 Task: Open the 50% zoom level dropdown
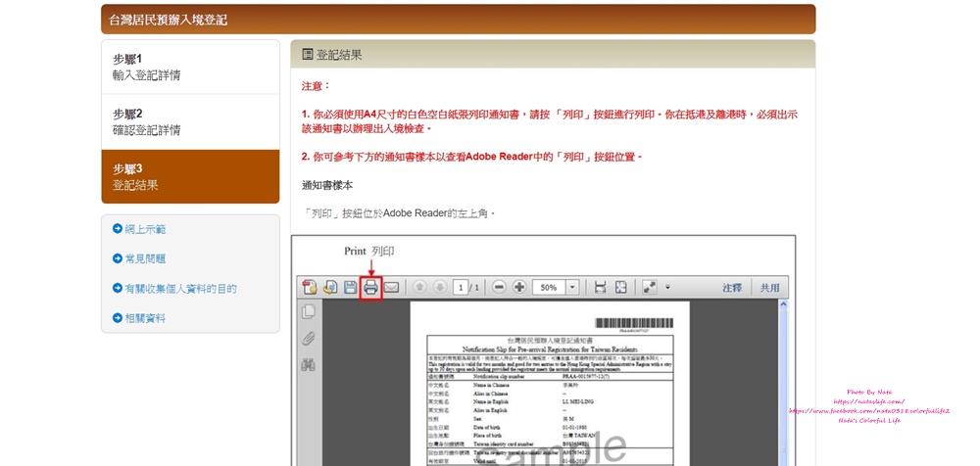[x=572, y=288]
